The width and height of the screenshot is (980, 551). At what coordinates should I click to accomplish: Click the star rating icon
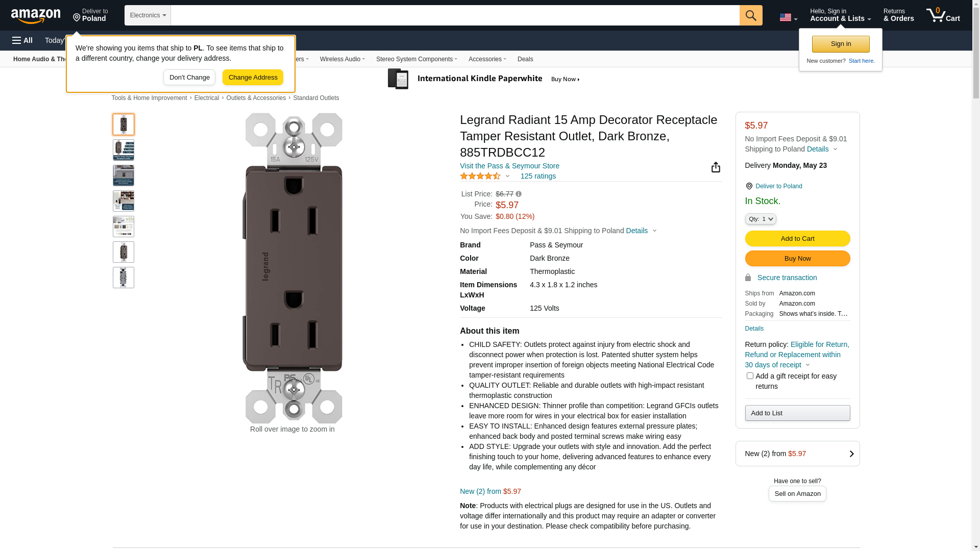(480, 176)
